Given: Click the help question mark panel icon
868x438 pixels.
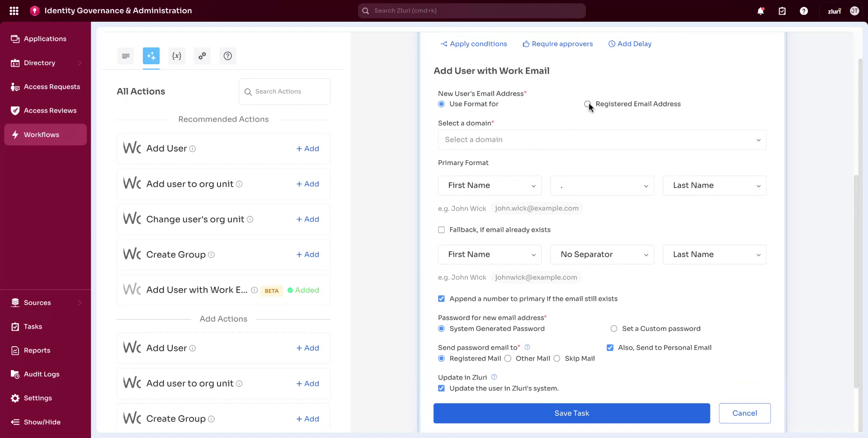Looking at the screenshot, I should (227, 56).
